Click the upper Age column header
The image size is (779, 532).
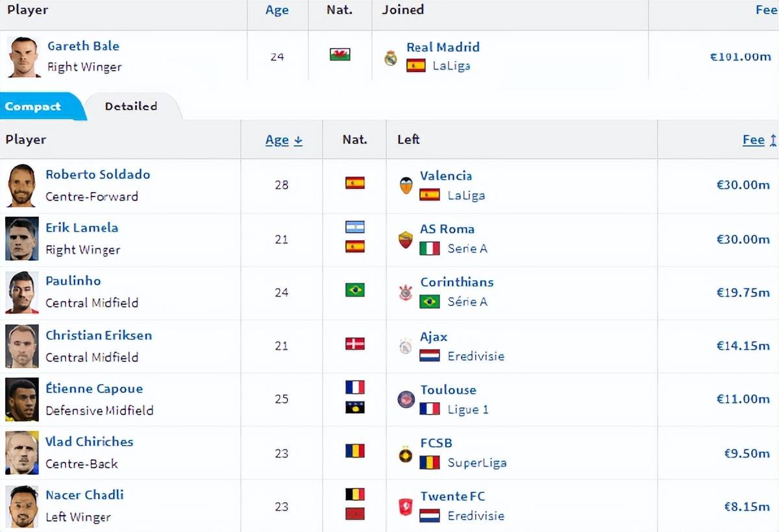coord(277,10)
